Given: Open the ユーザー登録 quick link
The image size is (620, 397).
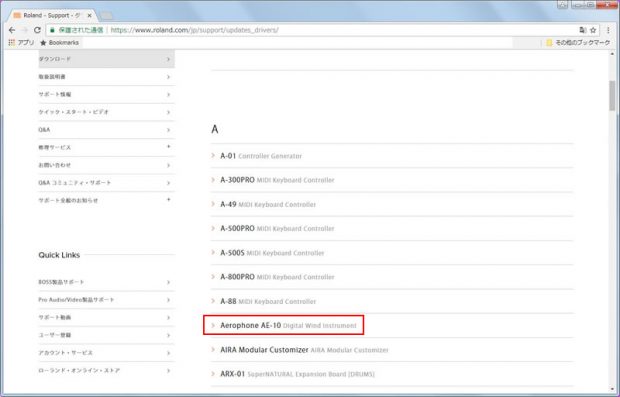Looking at the screenshot, I should click(x=106, y=335).
